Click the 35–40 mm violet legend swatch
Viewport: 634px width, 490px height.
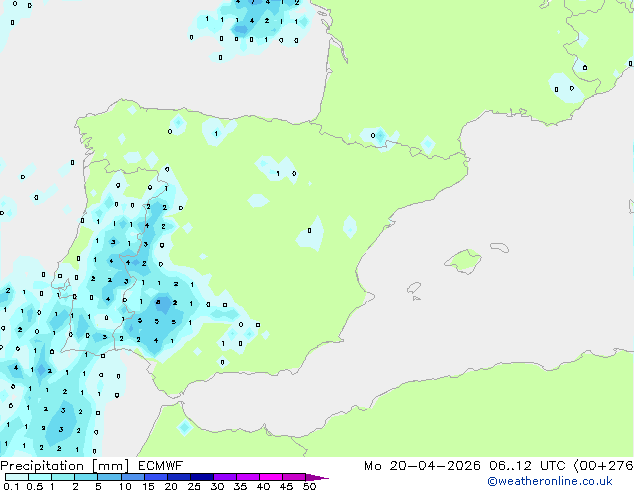click(247, 477)
